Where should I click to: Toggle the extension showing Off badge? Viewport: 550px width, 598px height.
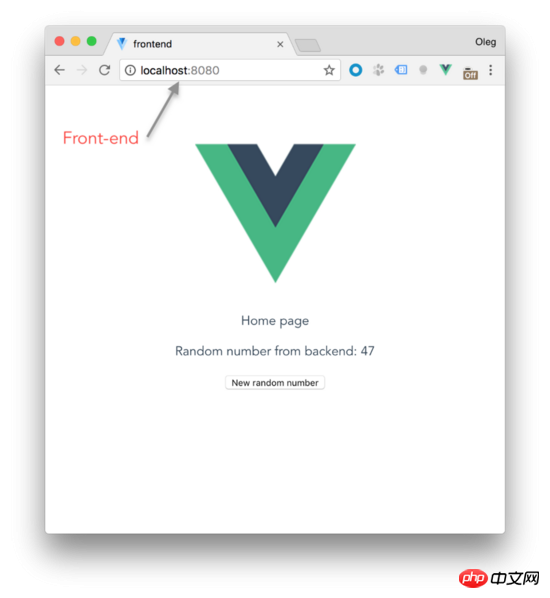pos(470,72)
